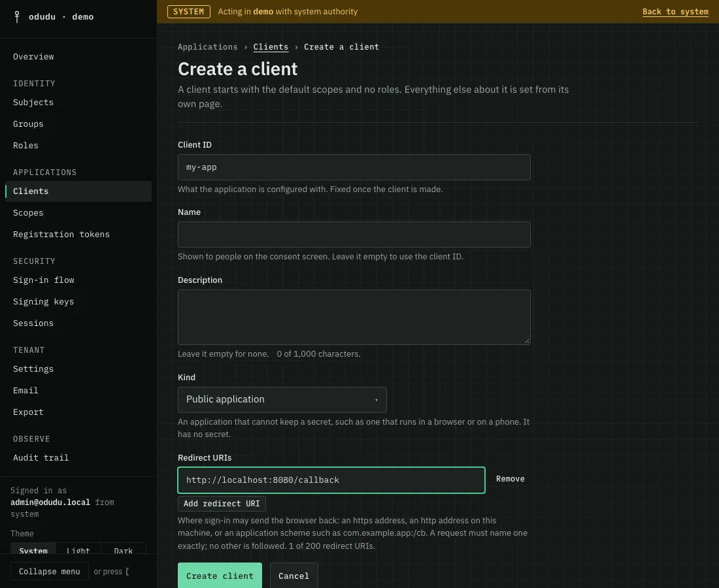Click into the Name input field
Image resolution: width=719 pixels, height=588 pixels.
(x=354, y=235)
